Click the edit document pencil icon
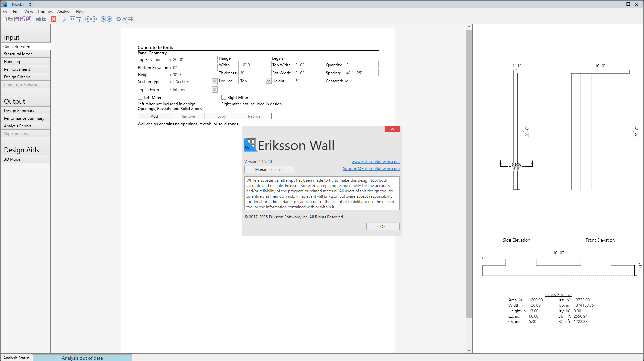The height and width of the screenshot is (361, 644). (63, 19)
